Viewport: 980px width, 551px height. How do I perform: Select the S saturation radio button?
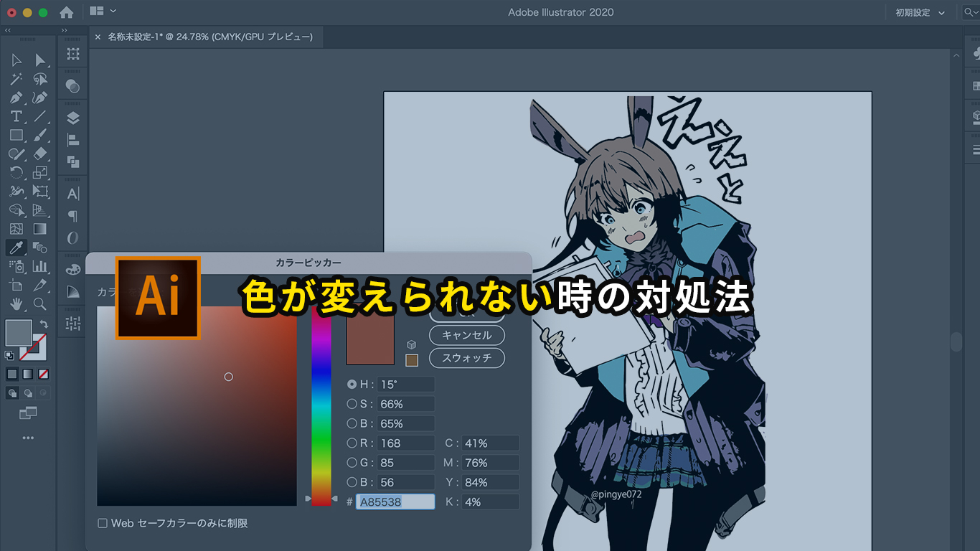352,404
